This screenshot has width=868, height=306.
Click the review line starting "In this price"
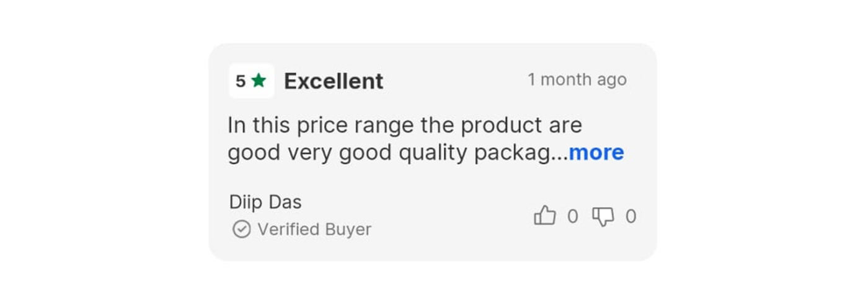[x=405, y=125]
